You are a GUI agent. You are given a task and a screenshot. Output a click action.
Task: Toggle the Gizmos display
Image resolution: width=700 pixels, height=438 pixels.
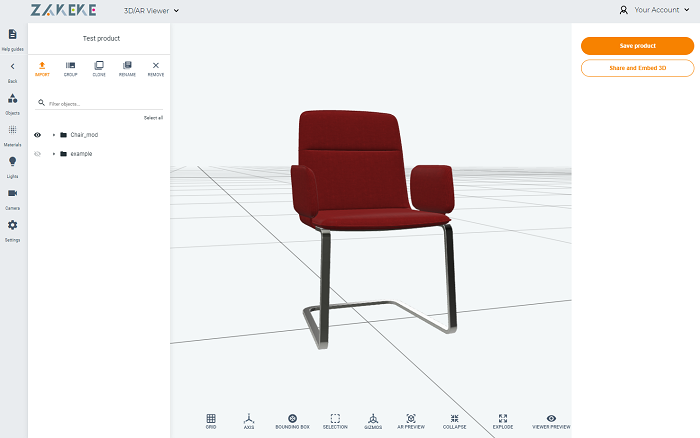tap(373, 418)
